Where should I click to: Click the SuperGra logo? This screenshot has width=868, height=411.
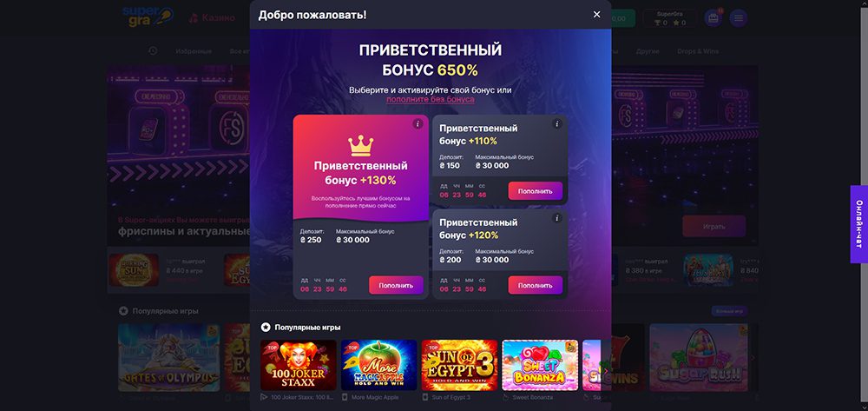[148, 16]
